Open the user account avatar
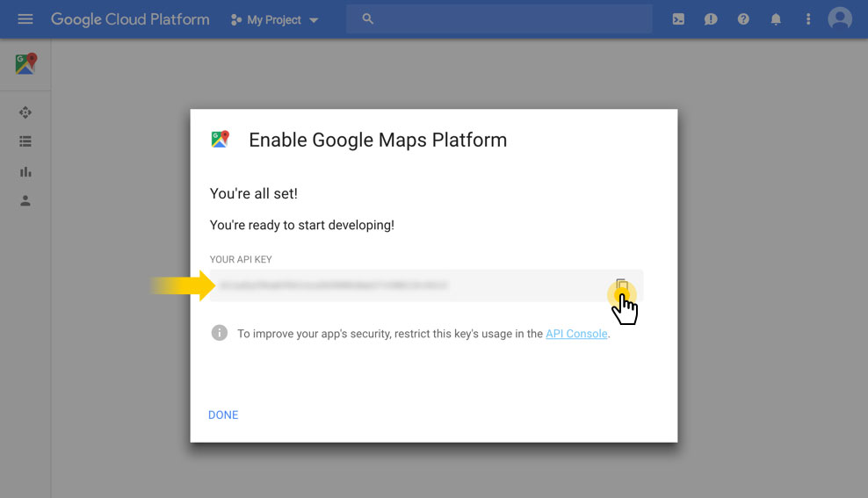This screenshot has width=868, height=498. pyautogui.click(x=840, y=18)
